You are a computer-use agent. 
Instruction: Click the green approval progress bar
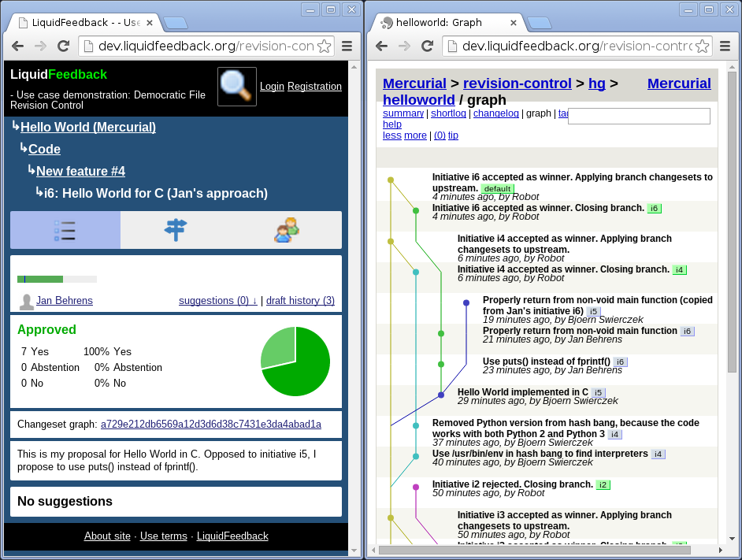(39, 279)
